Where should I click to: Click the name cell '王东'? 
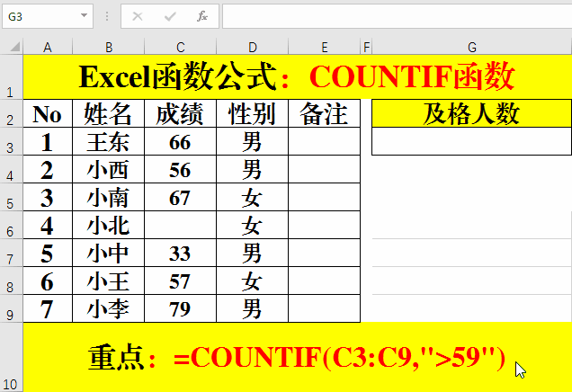click(x=108, y=141)
